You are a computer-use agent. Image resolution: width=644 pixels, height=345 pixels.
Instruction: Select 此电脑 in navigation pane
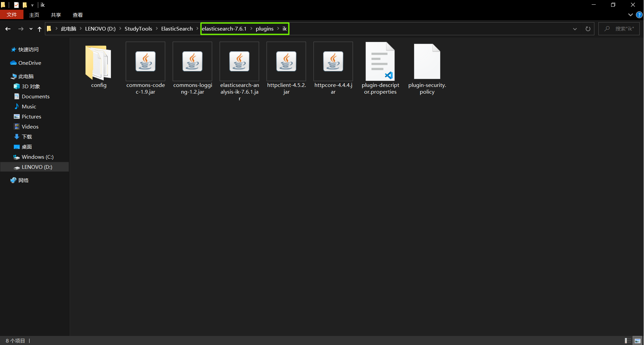pyautogui.click(x=26, y=77)
